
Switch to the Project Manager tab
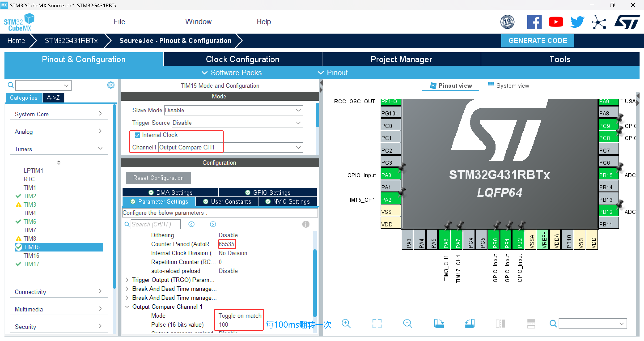pos(401,59)
